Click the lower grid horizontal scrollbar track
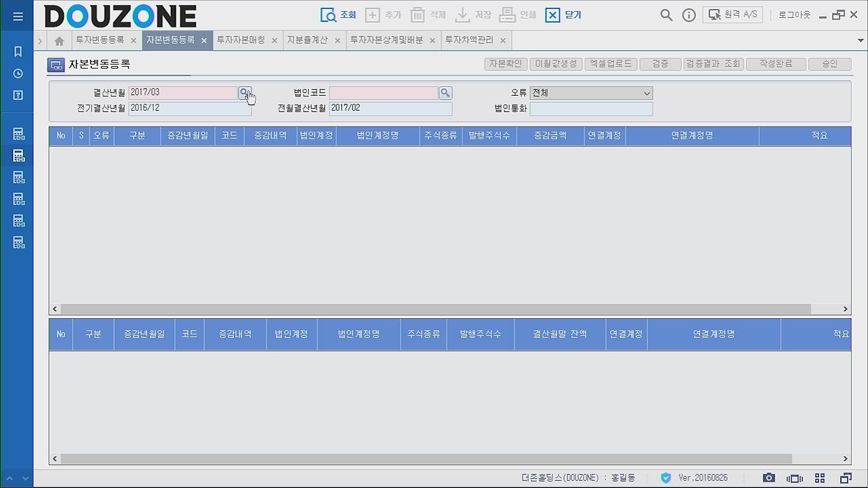 pyautogui.click(x=426, y=459)
